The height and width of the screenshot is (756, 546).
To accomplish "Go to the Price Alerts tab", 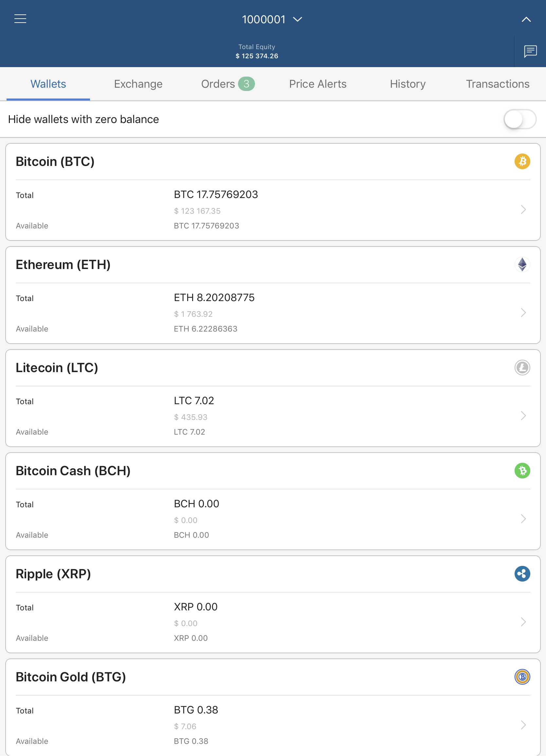I will pos(318,84).
